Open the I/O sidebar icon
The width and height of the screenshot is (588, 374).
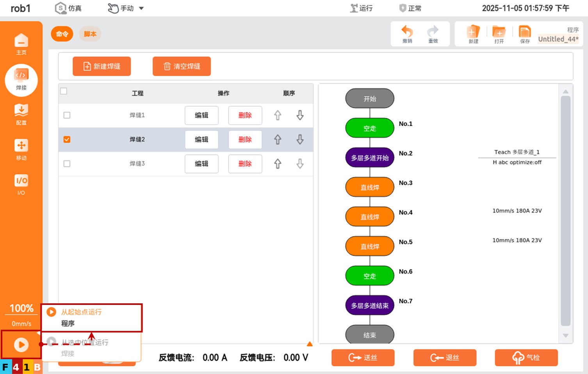[x=21, y=184]
